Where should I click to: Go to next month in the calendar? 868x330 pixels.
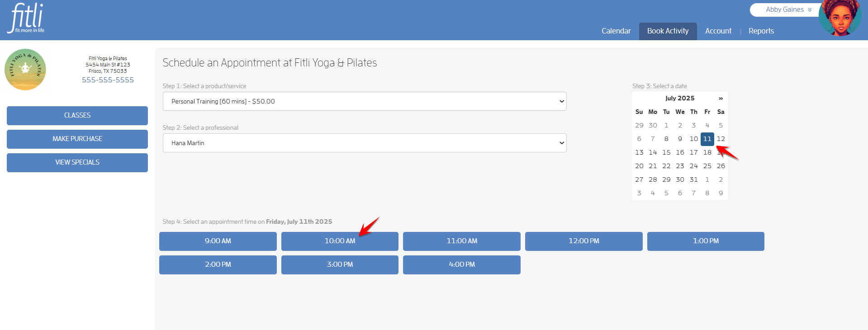tap(721, 98)
